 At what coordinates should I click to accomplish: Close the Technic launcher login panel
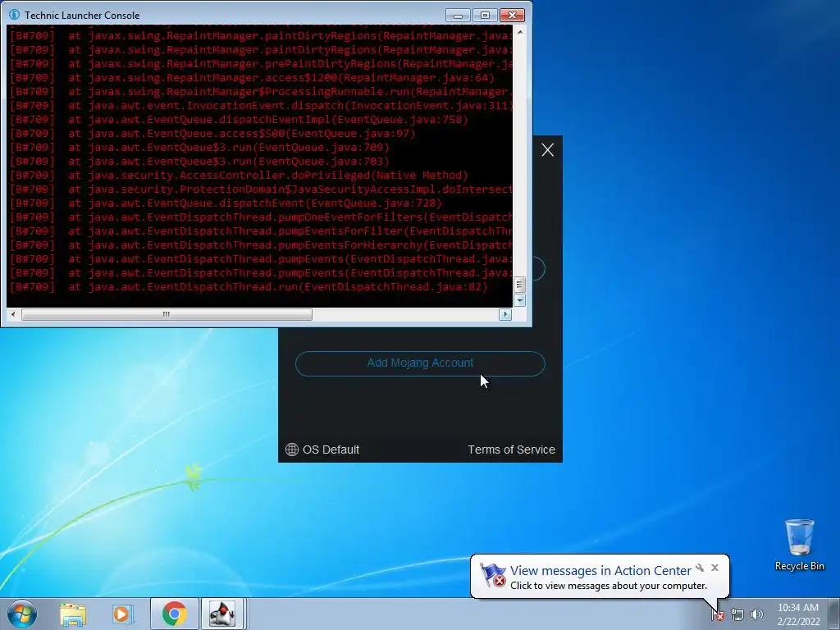click(547, 150)
